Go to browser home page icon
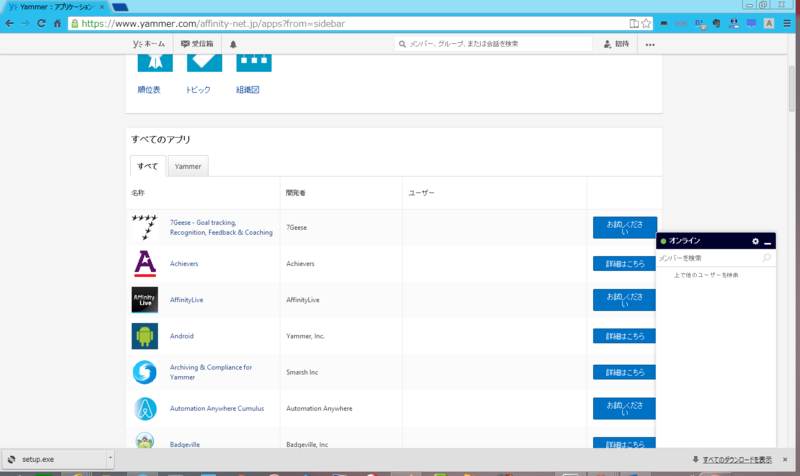The width and height of the screenshot is (800, 476). 57,23
